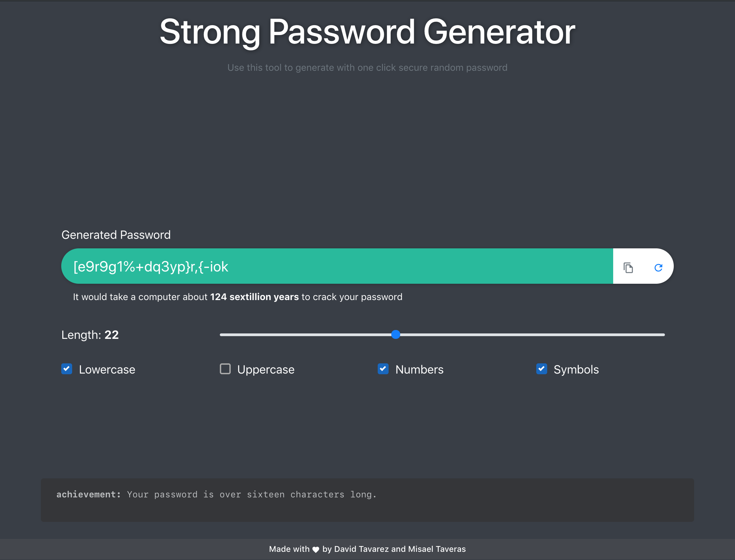The height and width of the screenshot is (560, 735).
Task: Click the achievement message box
Action: (367, 500)
